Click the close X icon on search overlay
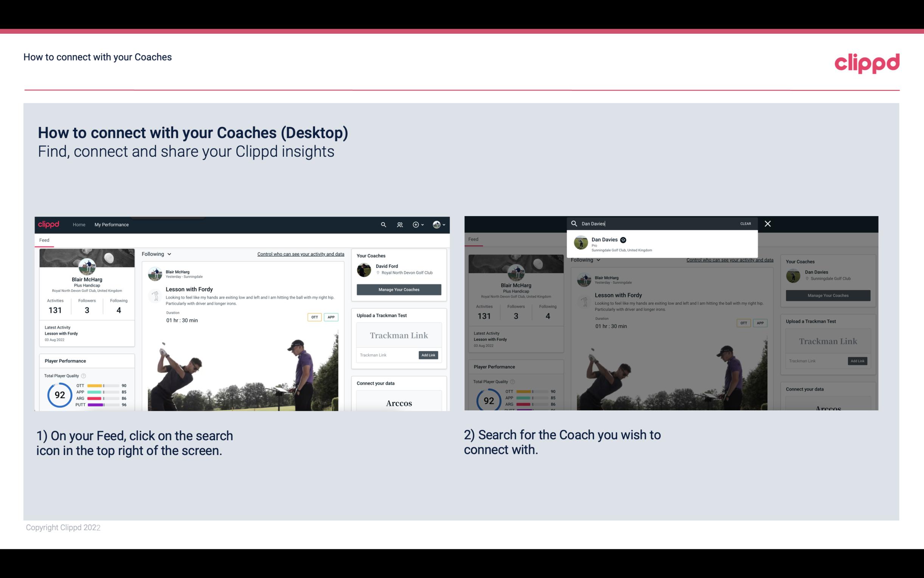924x578 pixels. [767, 223]
